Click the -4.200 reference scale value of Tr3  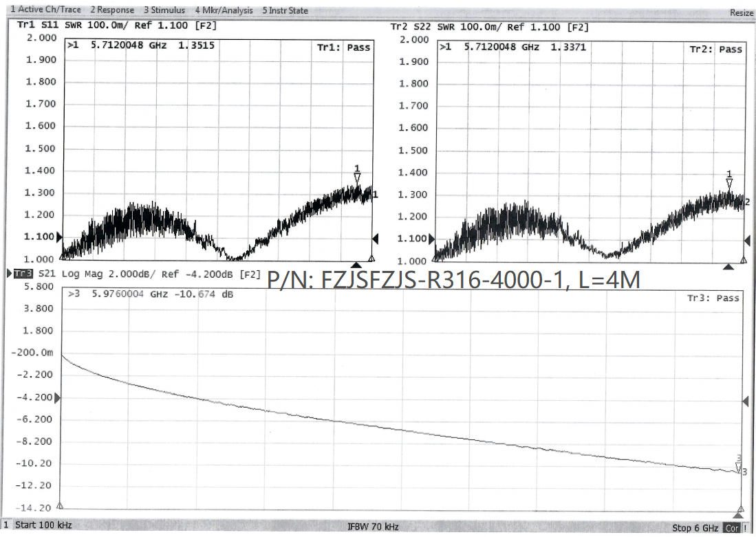[x=34, y=397]
